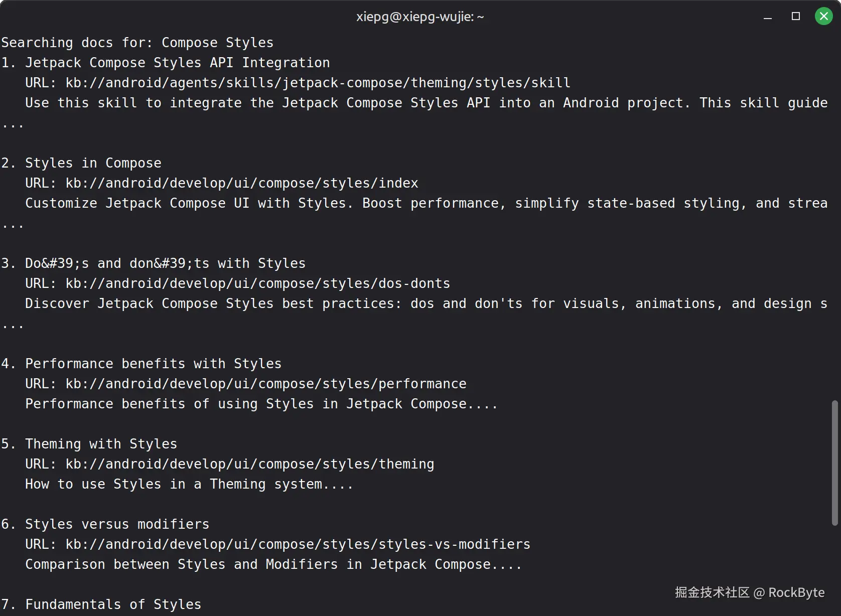The width and height of the screenshot is (841, 616).
Task: Click the window title xiepg@xiepg-wujie
Action: coord(420,17)
